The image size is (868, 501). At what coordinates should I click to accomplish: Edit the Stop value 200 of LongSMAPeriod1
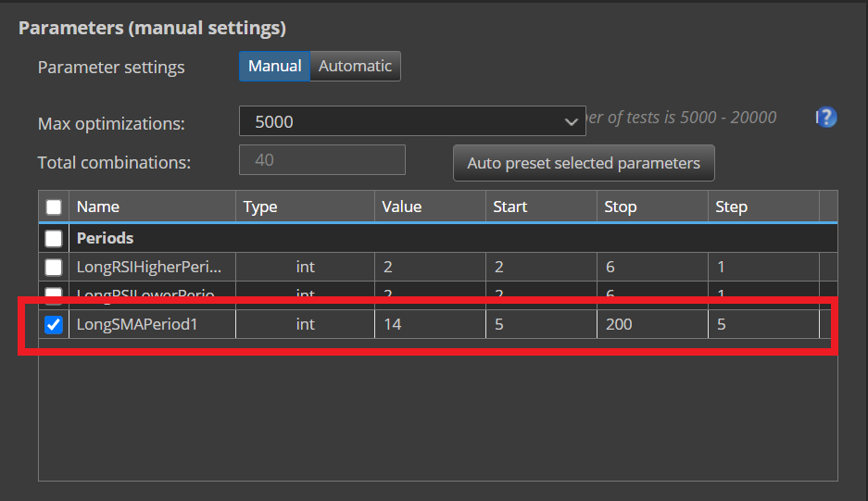coord(652,325)
